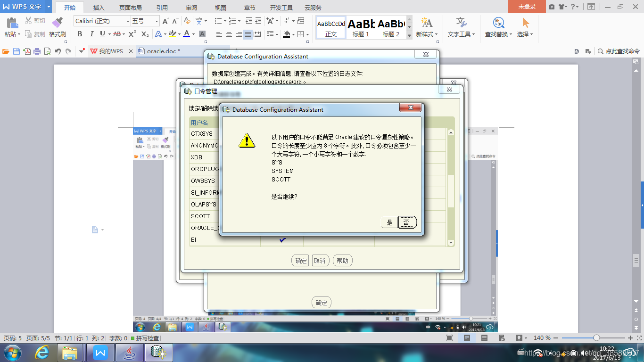Click 未登录 sign-in button

pos(527,7)
